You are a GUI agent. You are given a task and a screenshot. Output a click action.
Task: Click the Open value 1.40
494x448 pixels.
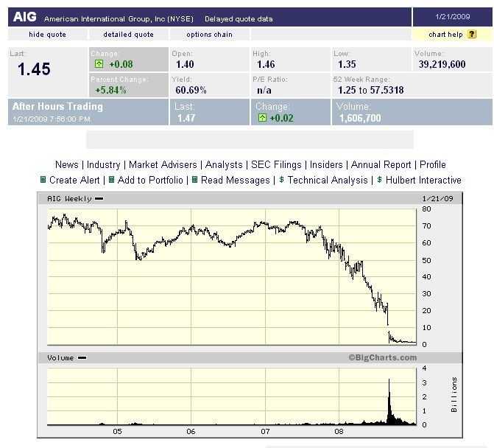coord(185,64)
